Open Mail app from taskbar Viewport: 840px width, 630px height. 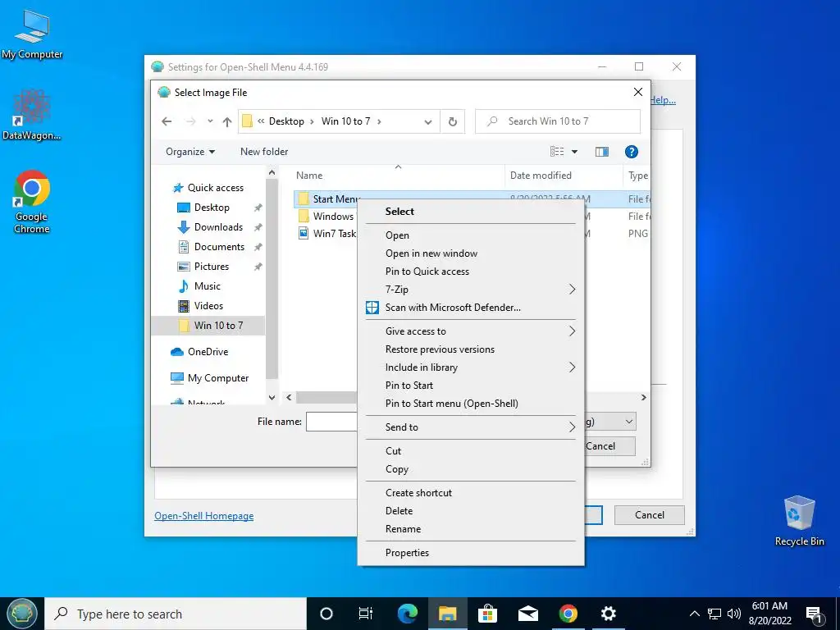point(527,614)
